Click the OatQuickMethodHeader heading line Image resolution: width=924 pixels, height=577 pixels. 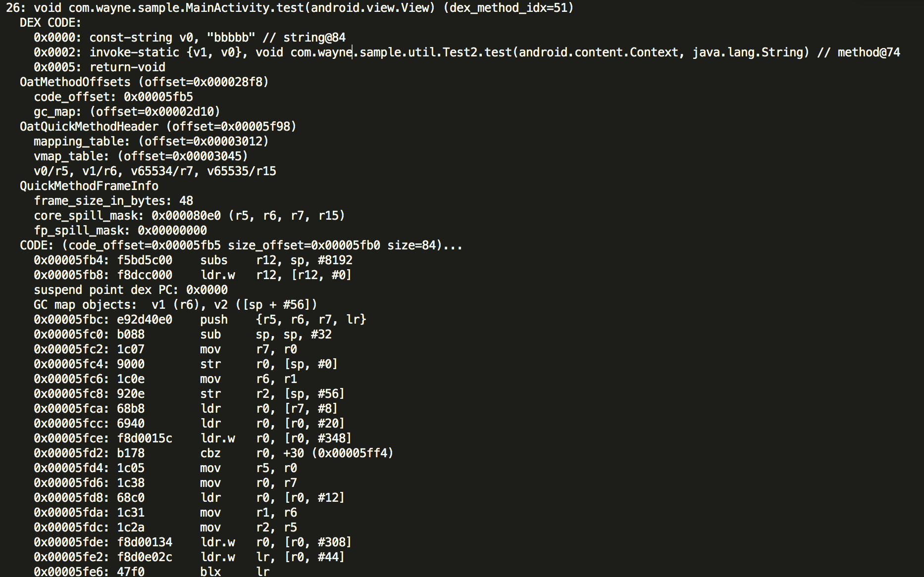pyautogui.click(x=158, y=127)
